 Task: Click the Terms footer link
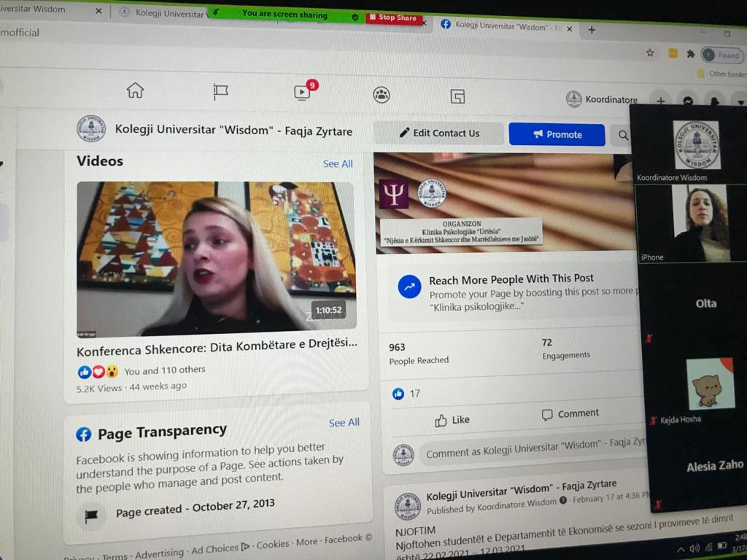tap(115, 556)
